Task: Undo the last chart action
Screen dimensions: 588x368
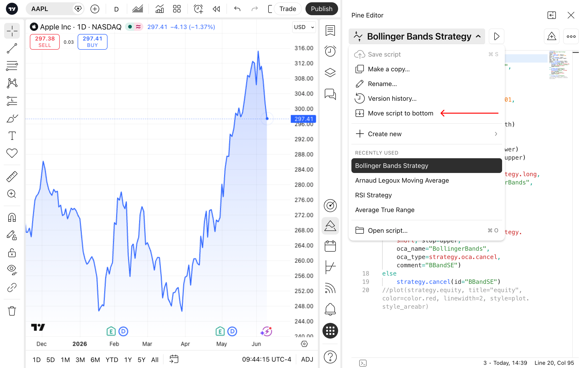Action: 237,9
